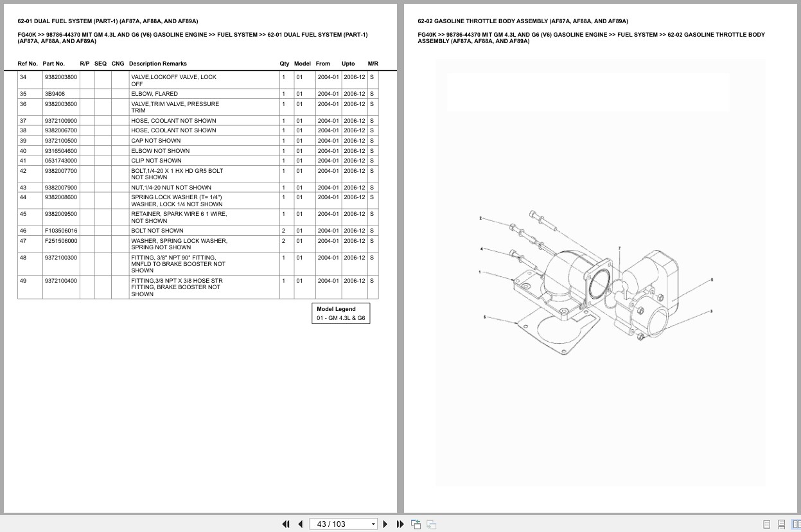Jump to the last page
This screenshot has width=801, height=532.
pyautogui.click(x=400, y=524)
